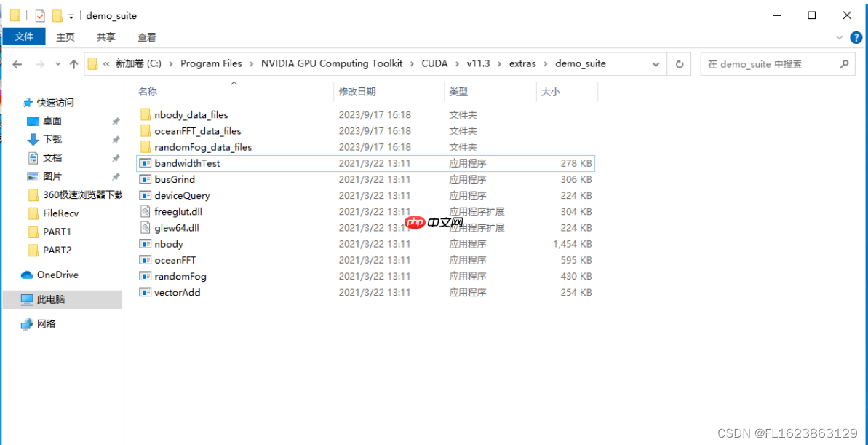Image resolution: width=868 pixels, height=445 pixels.
Task: Click CUDA in the breadcrumb path
Action: (x=434, y=64)
